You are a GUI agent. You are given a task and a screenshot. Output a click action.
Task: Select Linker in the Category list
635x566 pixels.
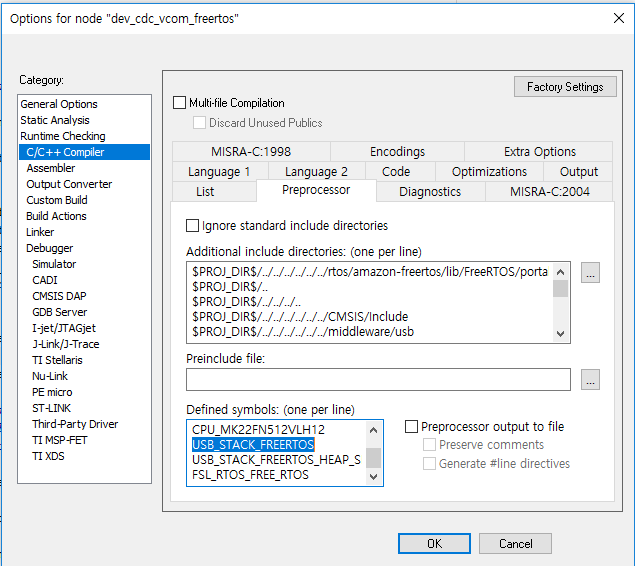[41, 232]
